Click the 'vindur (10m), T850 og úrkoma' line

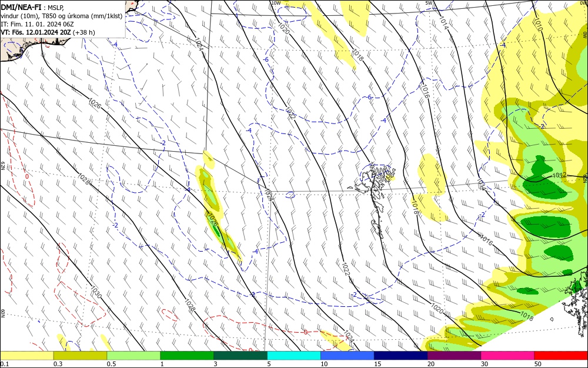[62, 16]
